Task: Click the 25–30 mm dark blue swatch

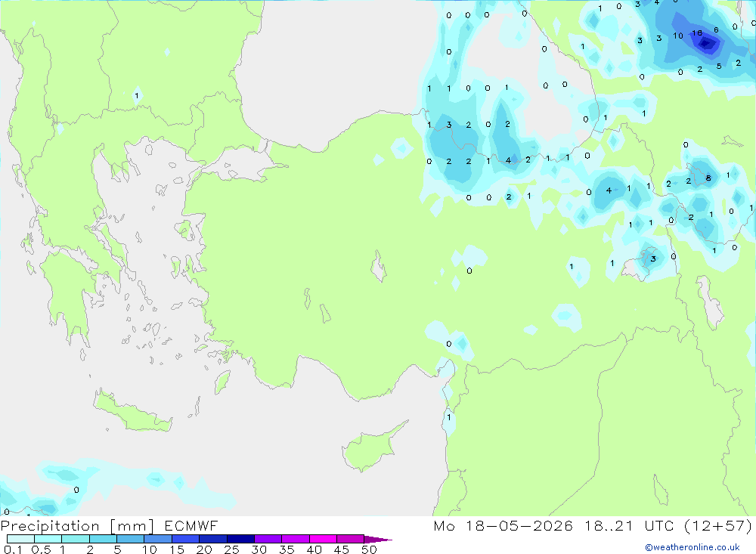Action: pyautogui.click(x=240, y=539)
